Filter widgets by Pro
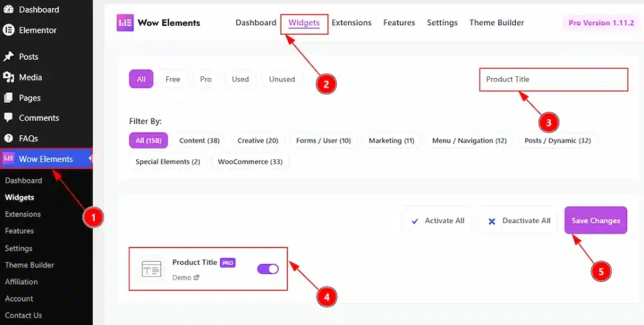644x325 pixels. pyautogui.click(x=206, y=79)
